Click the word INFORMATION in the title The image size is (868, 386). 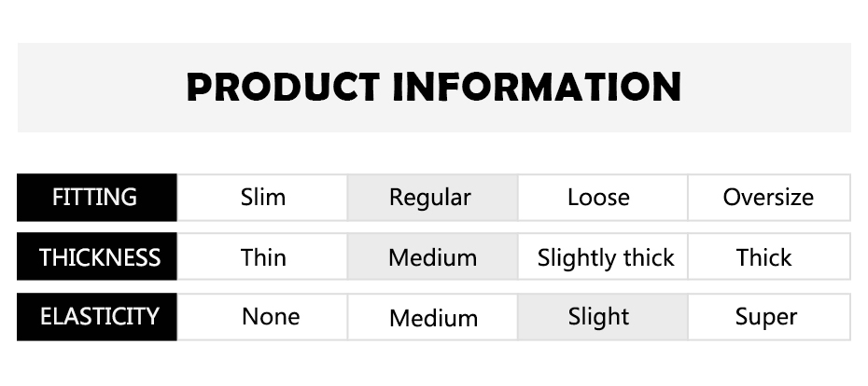coord(536,87)
